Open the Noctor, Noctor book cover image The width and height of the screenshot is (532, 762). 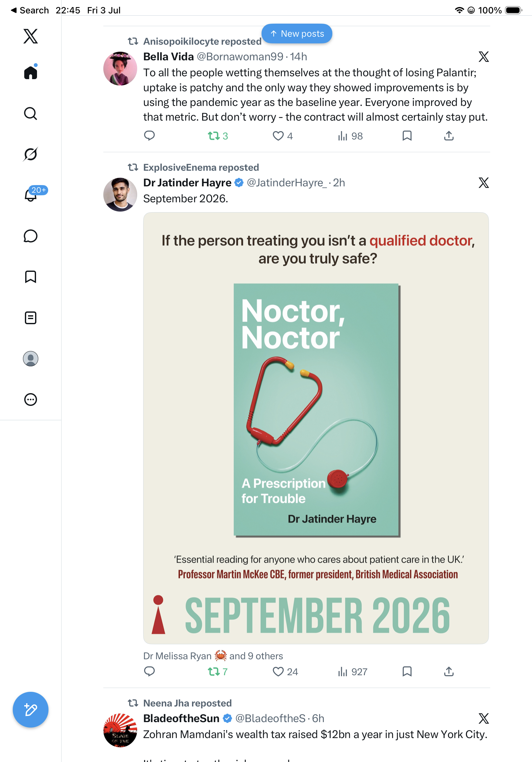coord(316,410)
